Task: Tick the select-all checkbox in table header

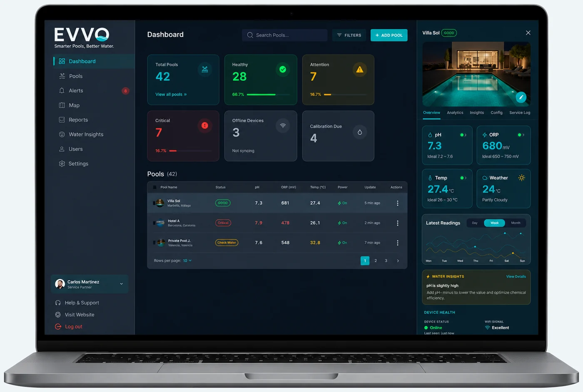Action: click(155, 187)
